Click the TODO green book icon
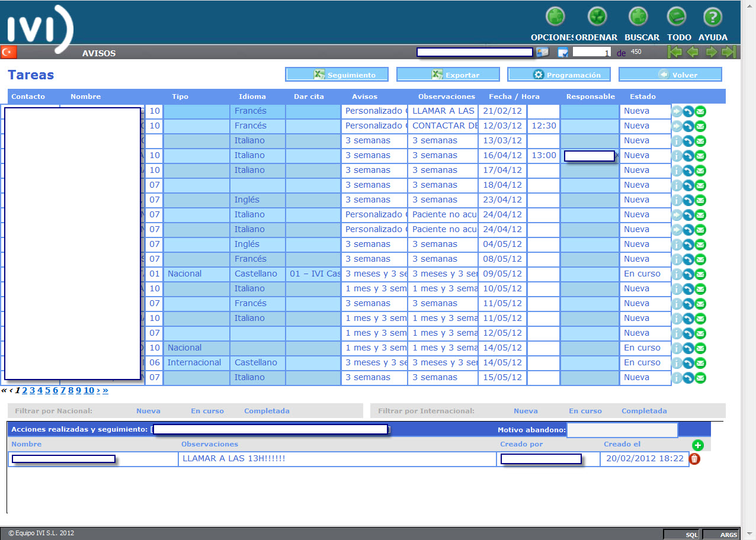The height and width of the screenshot is (540, 756). (x=676, y=17)
